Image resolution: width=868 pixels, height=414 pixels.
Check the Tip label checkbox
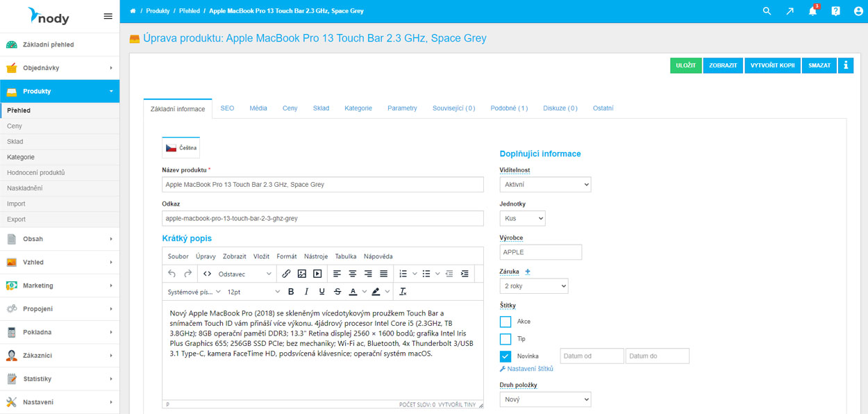[x=506, y=339]
